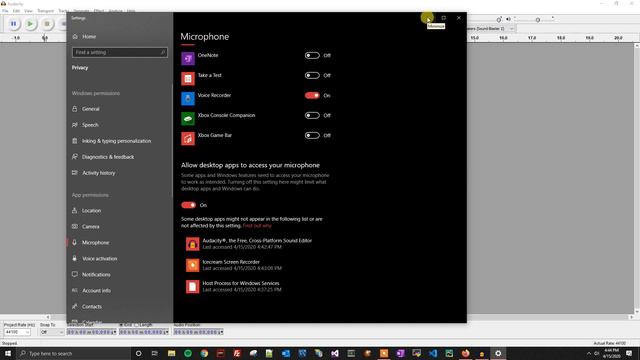Open Account info permissions page
The width and height of the screenshot is (640, 360).
(96, 290)
